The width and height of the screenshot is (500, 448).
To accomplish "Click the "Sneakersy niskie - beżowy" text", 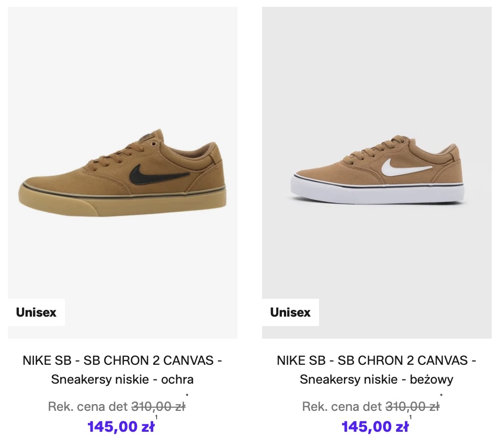I will click(377, 379).
